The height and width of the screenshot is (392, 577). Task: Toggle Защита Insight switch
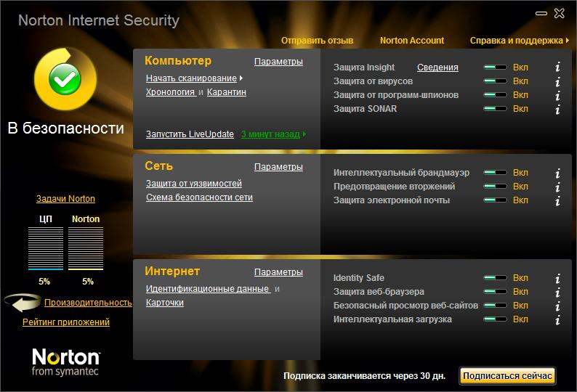click(496, 68)
